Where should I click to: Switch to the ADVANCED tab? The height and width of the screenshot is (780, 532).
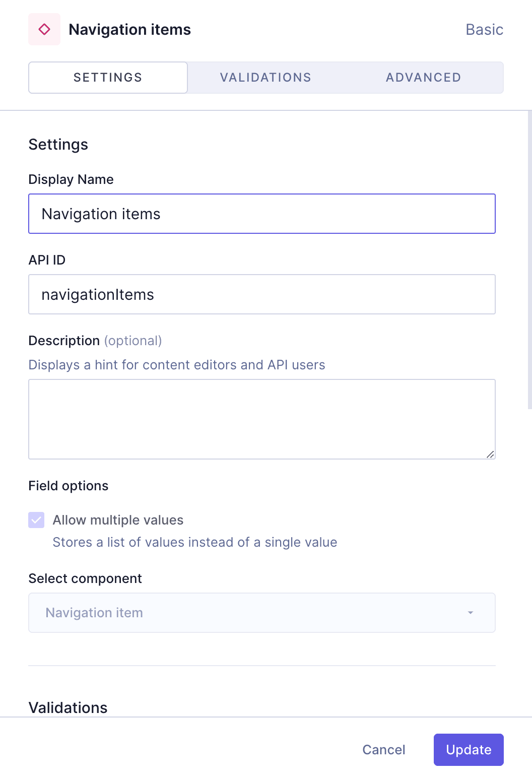(423, 77)
